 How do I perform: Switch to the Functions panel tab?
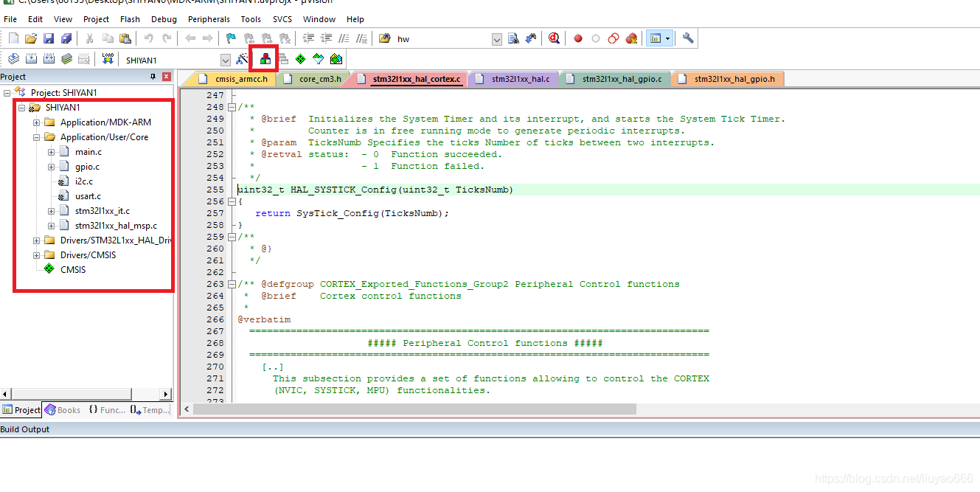coord(107,410)
